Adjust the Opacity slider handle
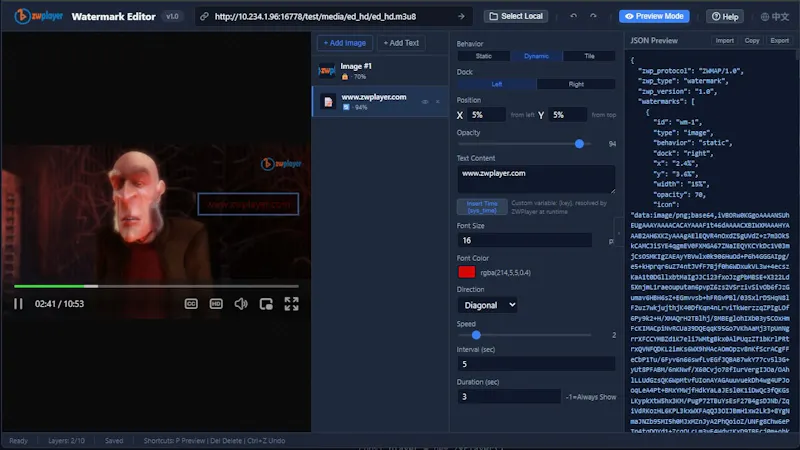This screenshot has width=800, height=450. tap(579, 144)
